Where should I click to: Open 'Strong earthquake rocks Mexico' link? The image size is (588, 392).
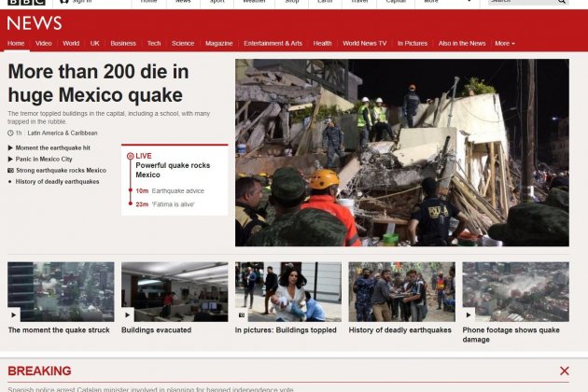point(61,170)
